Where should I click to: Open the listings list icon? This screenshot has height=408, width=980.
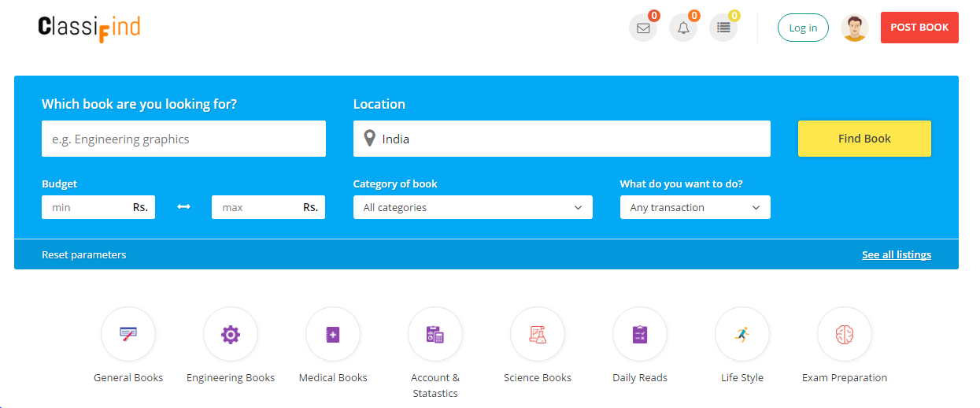click(x=723, y=28)
